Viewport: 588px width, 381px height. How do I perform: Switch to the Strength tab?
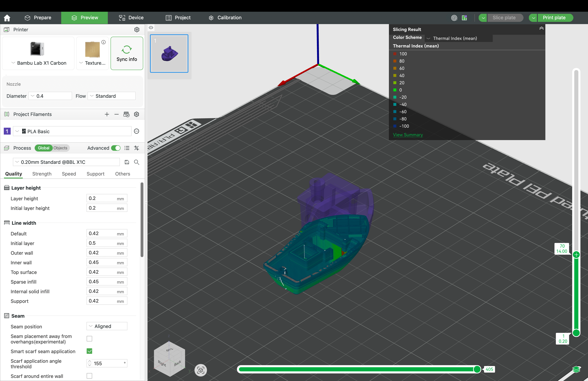tap(42, 174)
